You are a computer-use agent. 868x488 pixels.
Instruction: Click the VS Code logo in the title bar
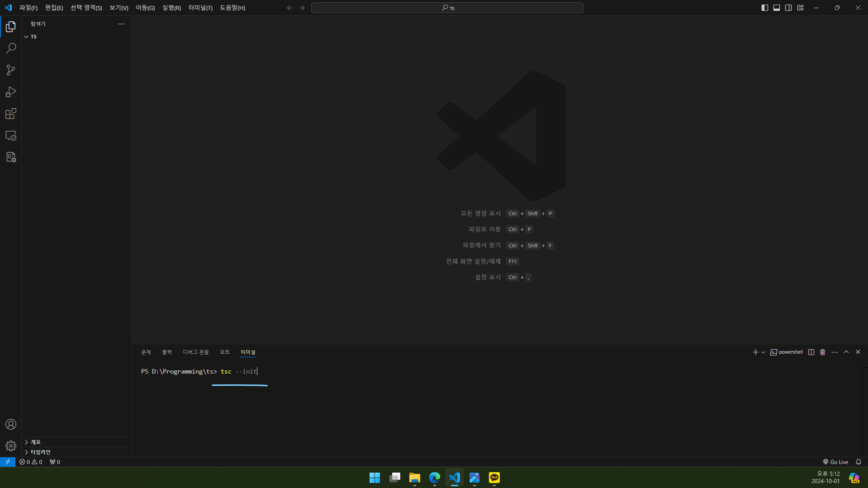click(8, 8)
